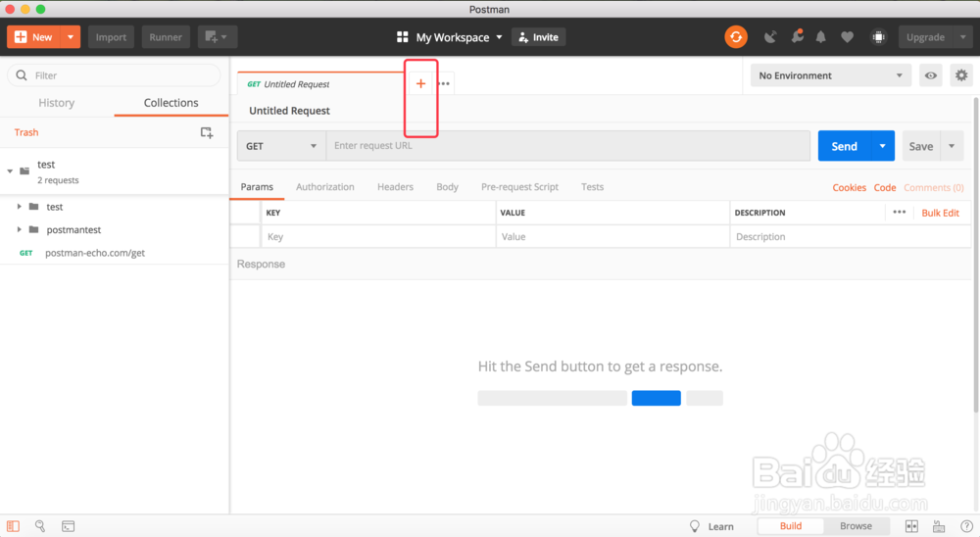Click the My Workspace grid icon

(403, 37)
